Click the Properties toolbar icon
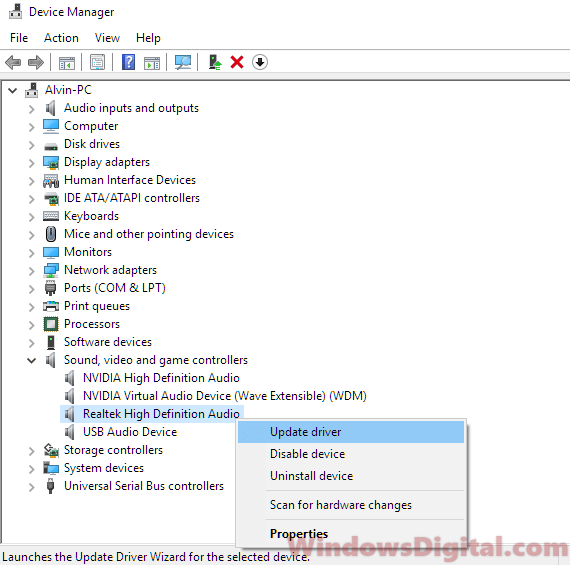This screenshot has height=565, width=570. pyautogui.click(x=97, y=62)
